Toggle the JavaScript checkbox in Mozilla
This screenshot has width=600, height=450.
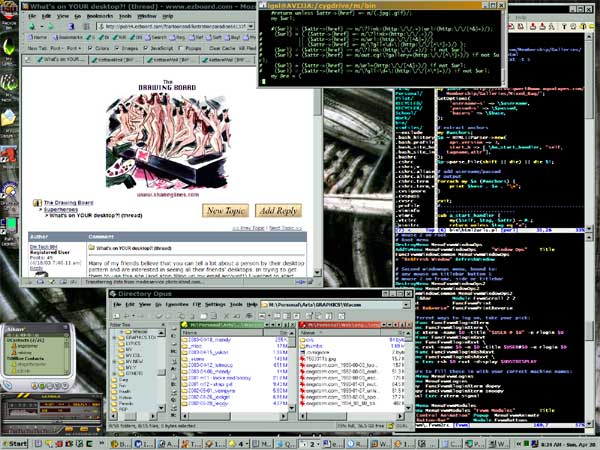point(145,48)
